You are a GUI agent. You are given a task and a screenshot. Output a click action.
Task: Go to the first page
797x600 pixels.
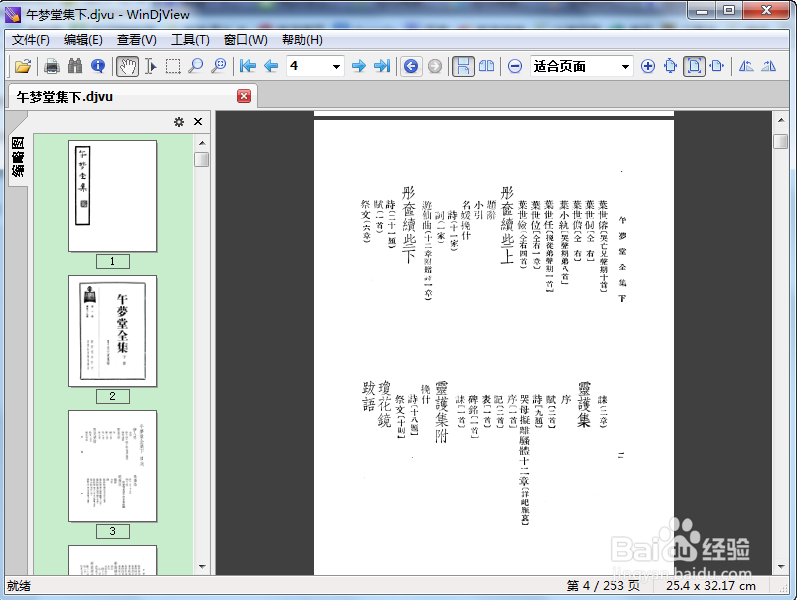[247, 66]
